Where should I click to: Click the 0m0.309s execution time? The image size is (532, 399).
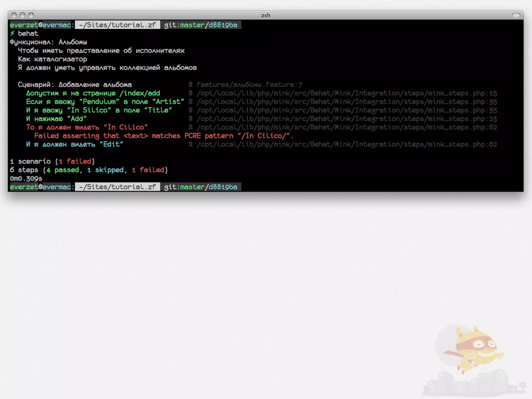26,178
